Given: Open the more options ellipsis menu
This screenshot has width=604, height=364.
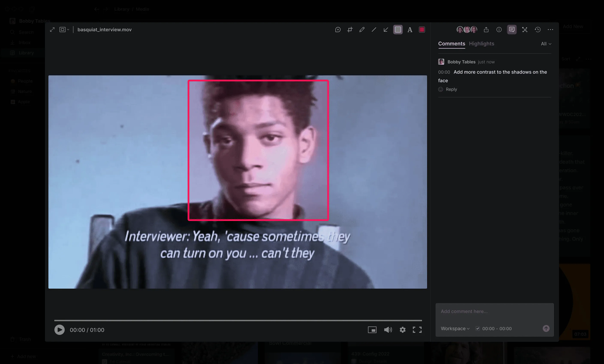Looking at the screenshot, I should (x=550, y=30).
